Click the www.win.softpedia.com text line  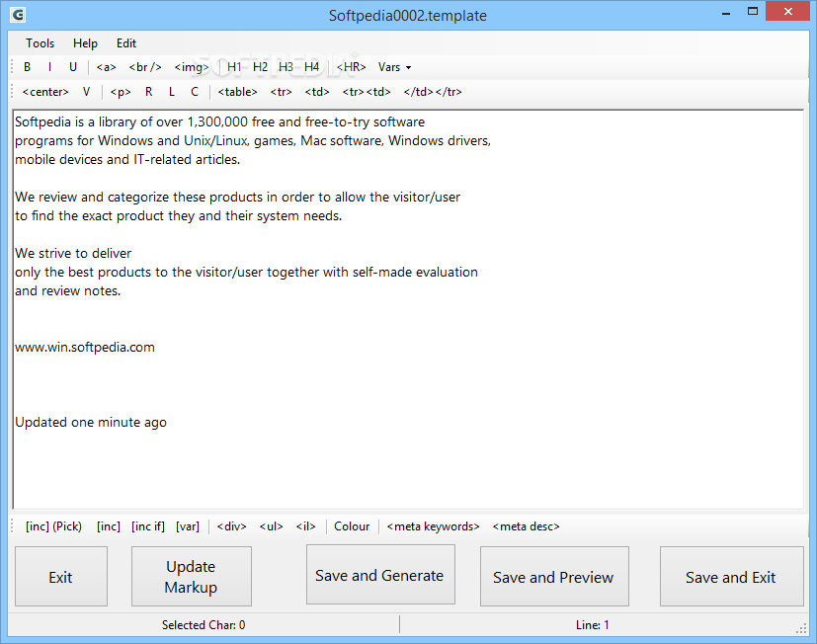click(85, 347)
